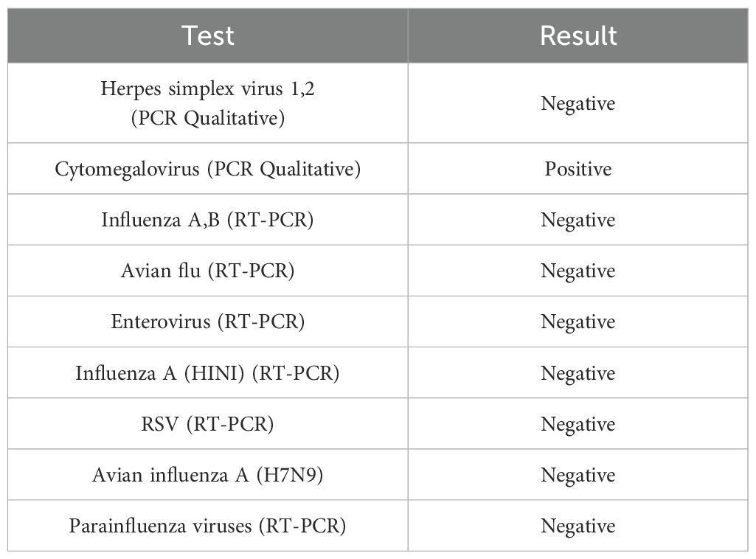Viewport: 756px width, 559px height.
Task: Click the Negative result for Influenza A,B
Action: 578,220
